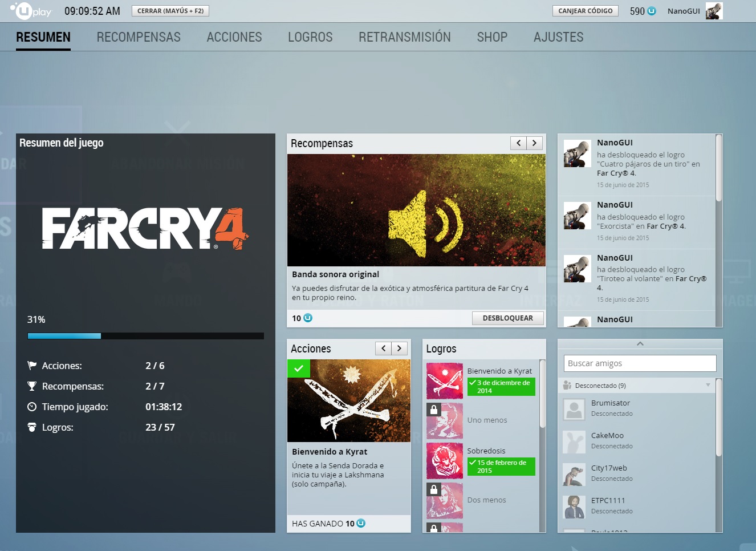
Task: Click the Tiempo jugado value 01:38:12
Action: (x=164, y=407)
